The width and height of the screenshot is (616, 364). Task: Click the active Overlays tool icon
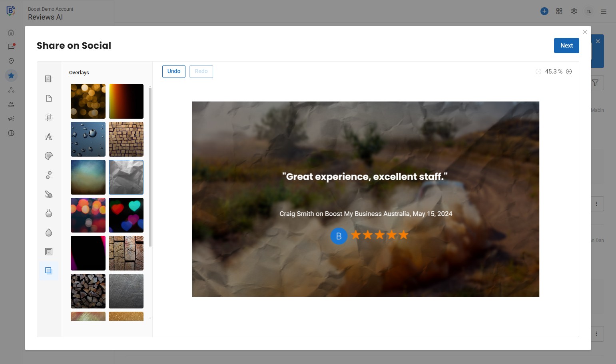click(49, 271)
